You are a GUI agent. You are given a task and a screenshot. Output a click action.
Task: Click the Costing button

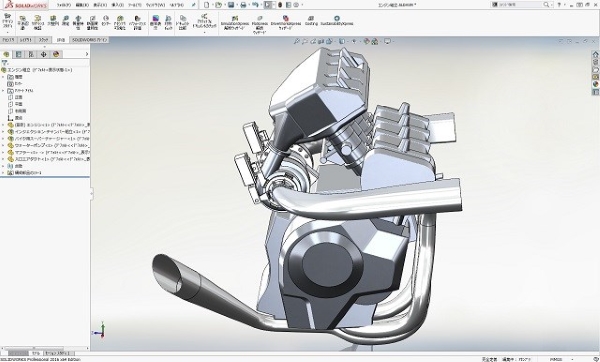tap(311, 21)
